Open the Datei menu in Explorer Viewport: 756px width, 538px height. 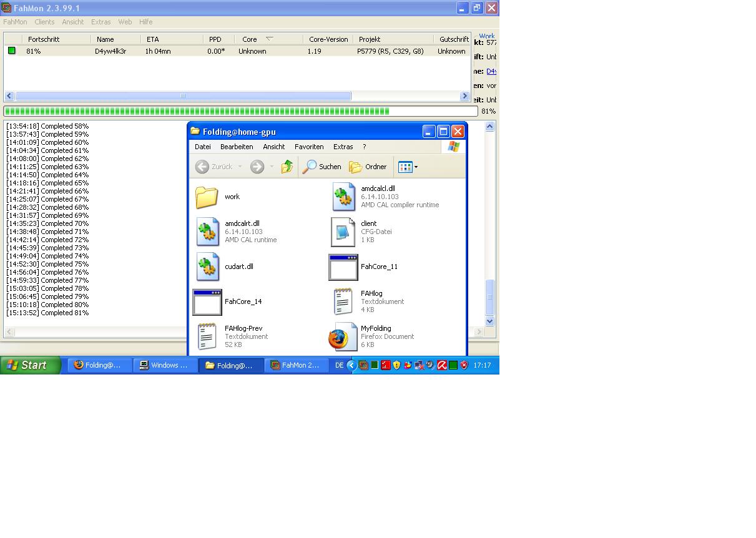coord(203,147)
